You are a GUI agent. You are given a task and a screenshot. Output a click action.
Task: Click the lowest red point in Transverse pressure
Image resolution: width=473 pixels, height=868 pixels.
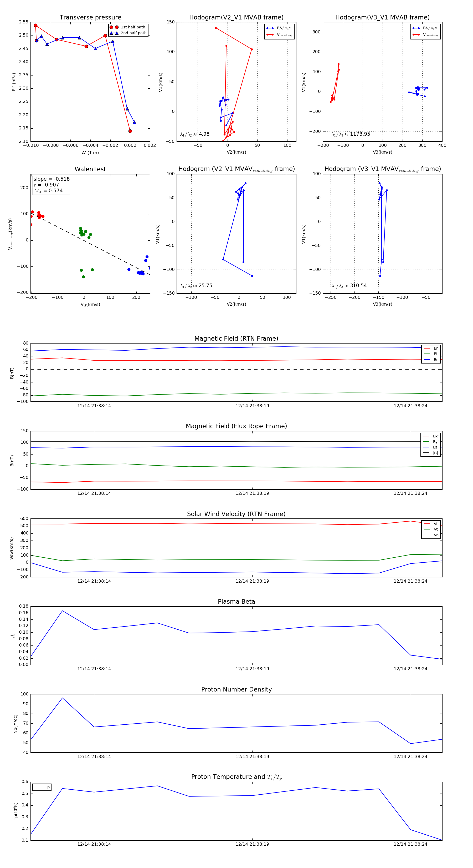(x=130, y=131)
